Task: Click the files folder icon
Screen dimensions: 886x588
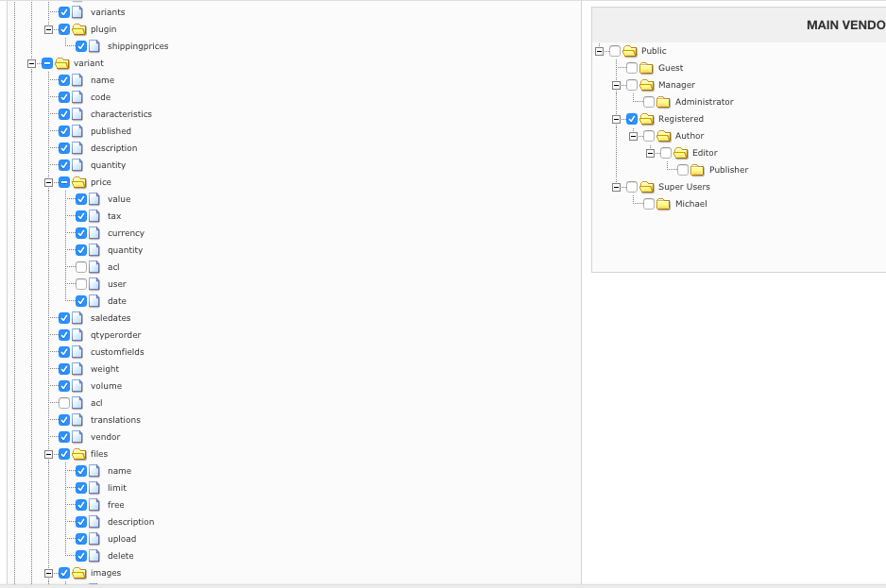Action: 79,454
